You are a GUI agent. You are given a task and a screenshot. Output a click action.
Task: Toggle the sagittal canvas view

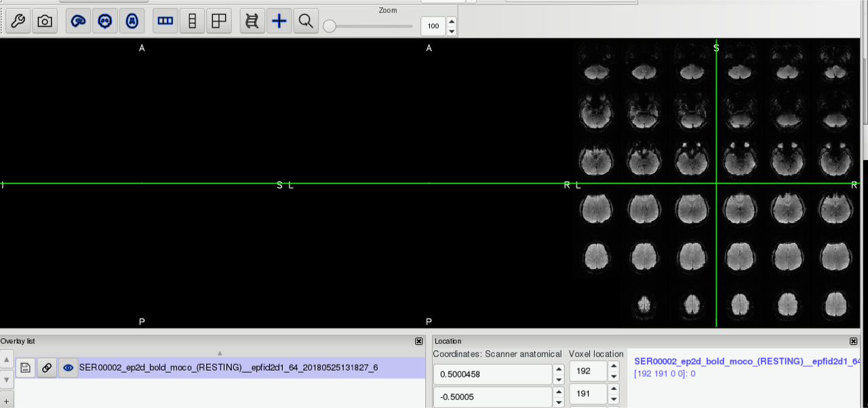[79, 21]
